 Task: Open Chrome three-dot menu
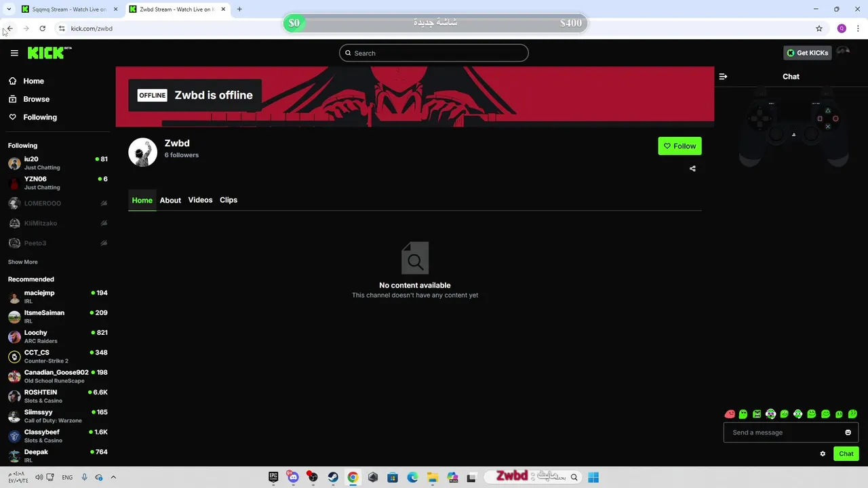859,28
